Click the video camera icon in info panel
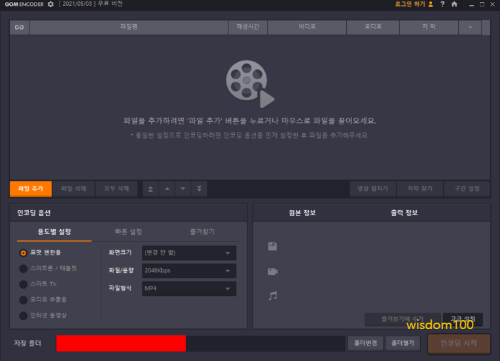This screenshot has height=361, width=500. 273,271
